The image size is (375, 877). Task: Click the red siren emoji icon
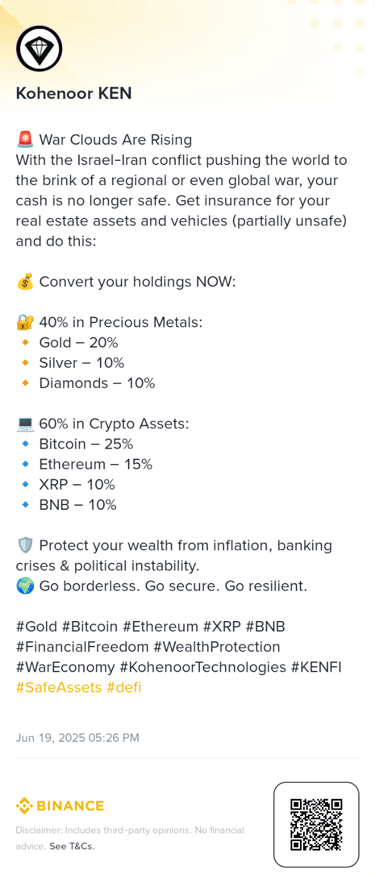(x=25, y=139)
